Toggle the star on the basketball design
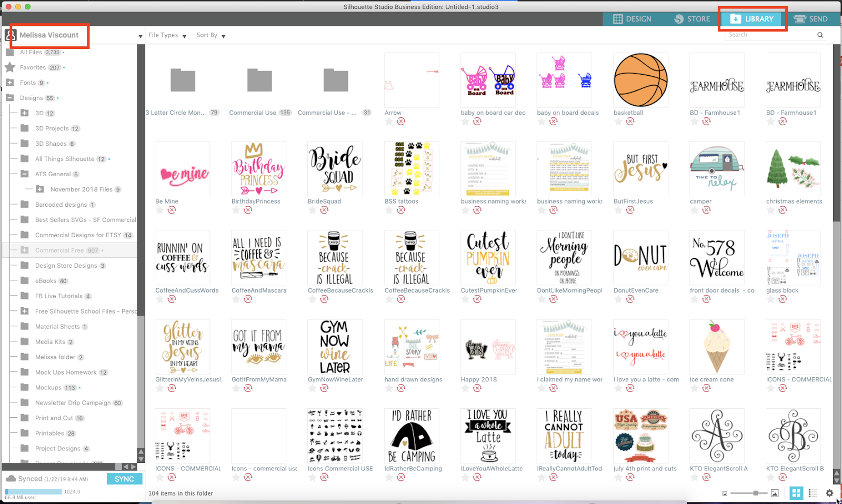Screen dimensions: 842x504 [617, 121]
